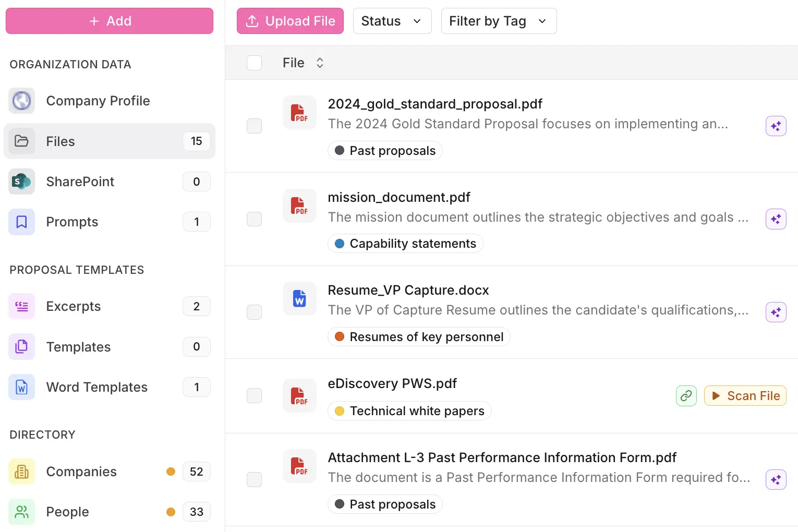Open the Company Profile section

point(98,101)
